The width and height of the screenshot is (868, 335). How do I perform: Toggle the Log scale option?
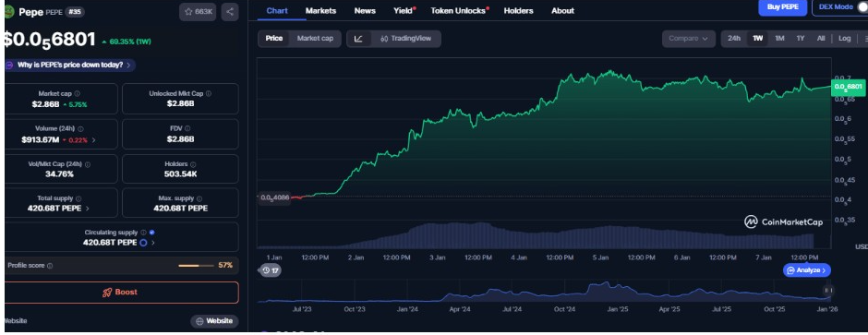coord(844,39)
